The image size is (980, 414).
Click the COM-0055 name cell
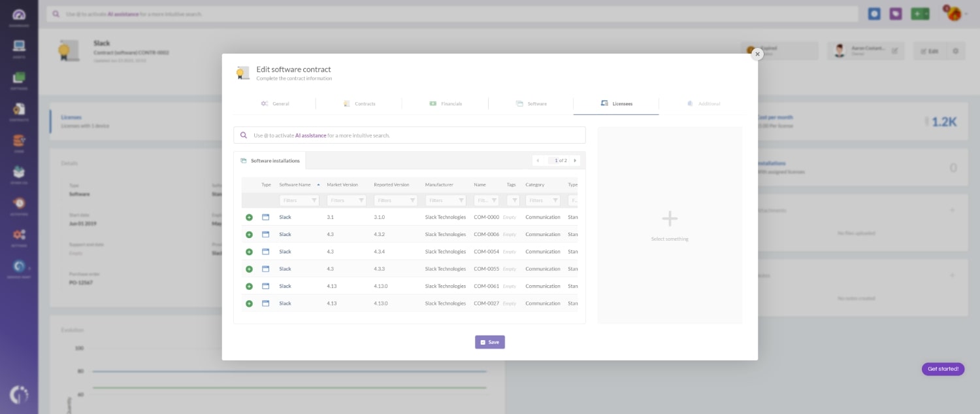487,269
